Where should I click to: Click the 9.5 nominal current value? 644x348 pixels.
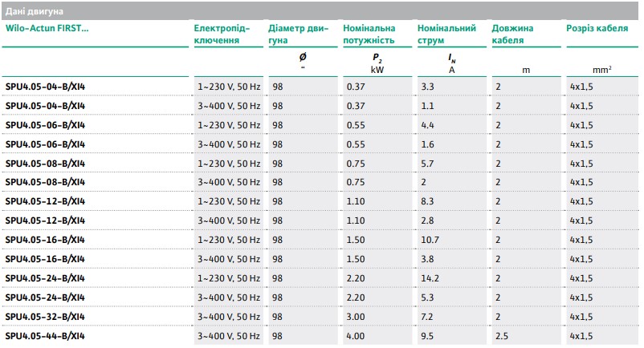pyautogui.click(x=427, y=335)
